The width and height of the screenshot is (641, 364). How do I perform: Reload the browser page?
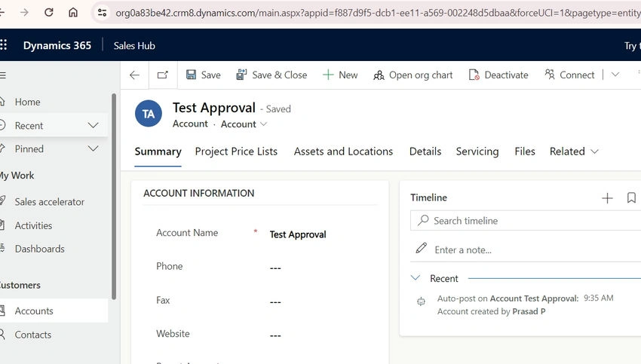pos(49,13)
